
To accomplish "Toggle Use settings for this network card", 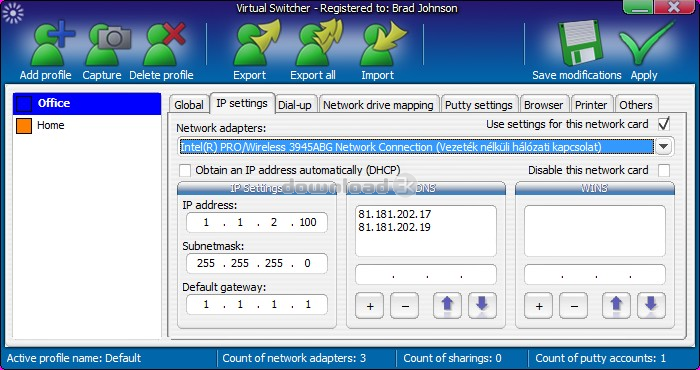I will [x=664, y=124].
